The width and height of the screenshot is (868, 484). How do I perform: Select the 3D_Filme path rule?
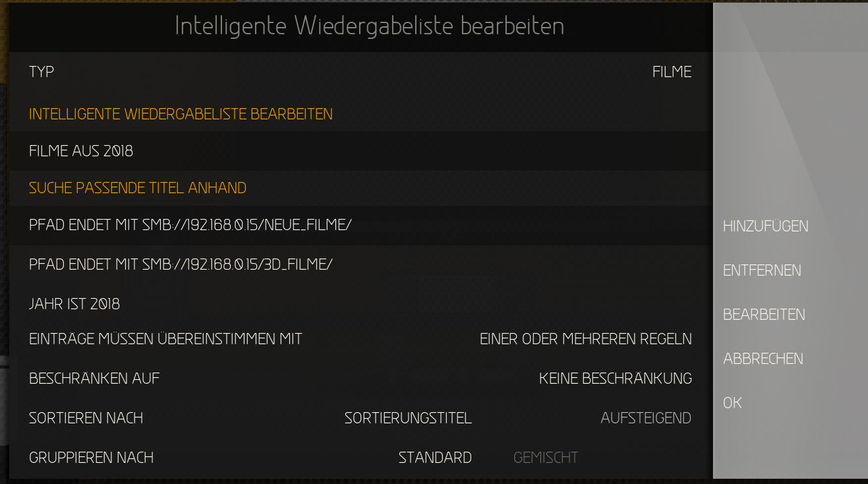[361, 264]
